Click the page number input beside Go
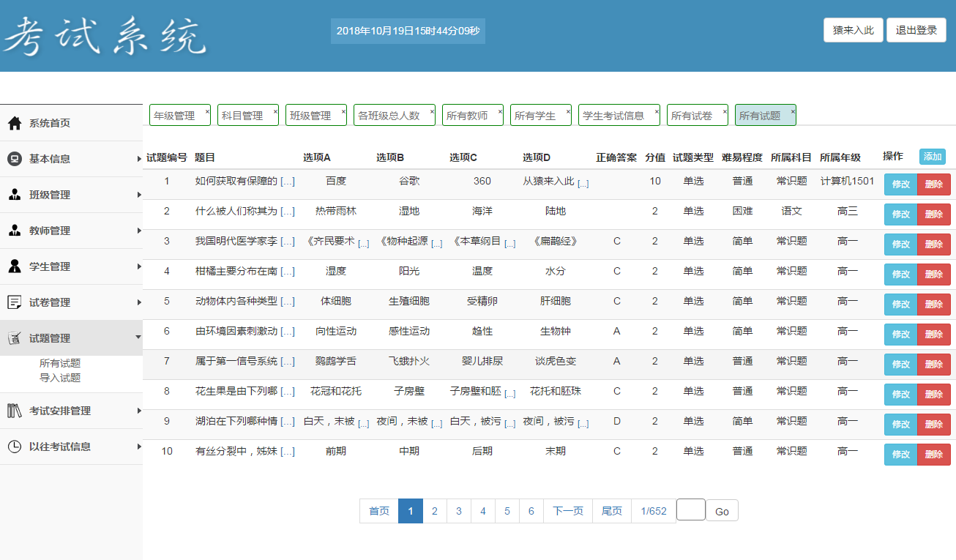Screen dimensions: 956x560 690,510
